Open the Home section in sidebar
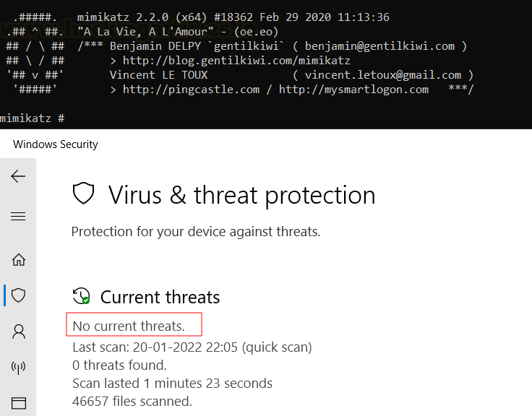 (19, 260)
